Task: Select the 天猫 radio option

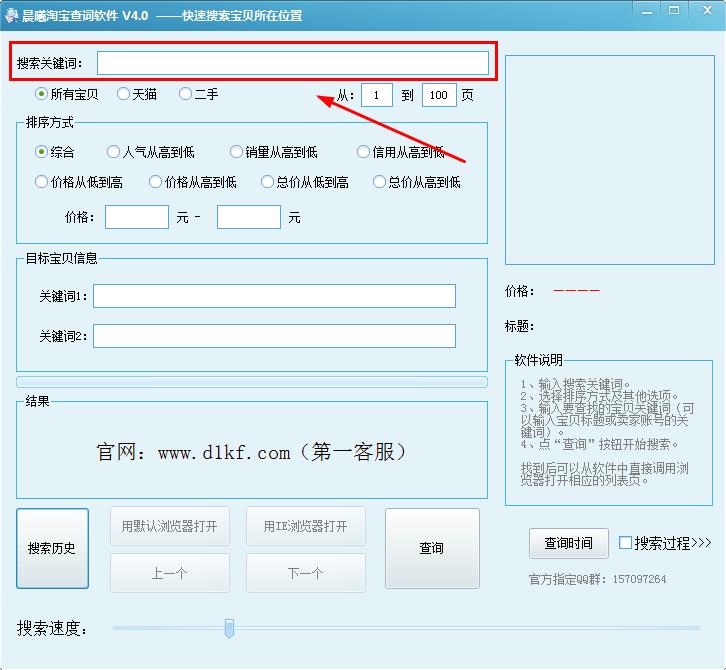Action: click(x=123, y=94)
